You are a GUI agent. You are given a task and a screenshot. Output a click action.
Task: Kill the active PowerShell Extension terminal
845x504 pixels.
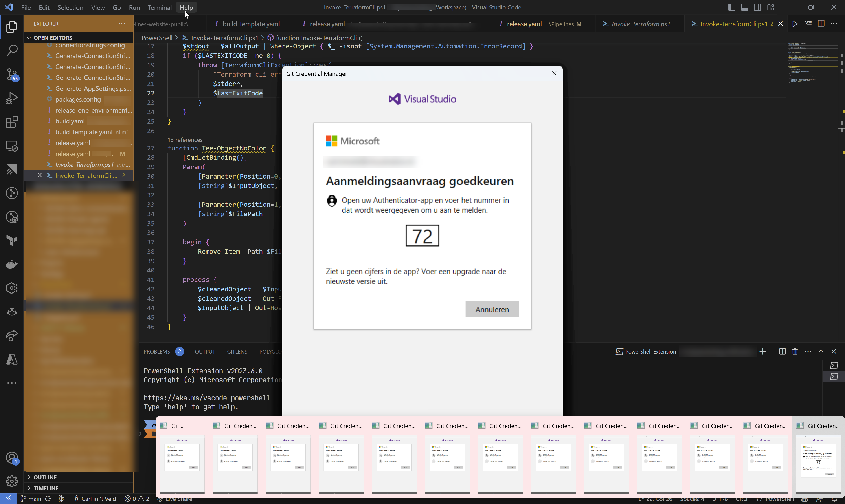[795, 352]
